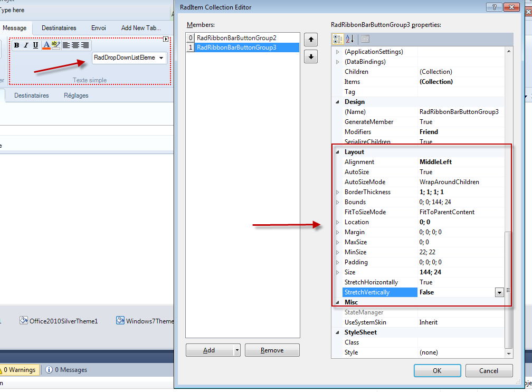
Task: Click Add New Tab... in the ribbon
Action: click(x=141, y=28)
